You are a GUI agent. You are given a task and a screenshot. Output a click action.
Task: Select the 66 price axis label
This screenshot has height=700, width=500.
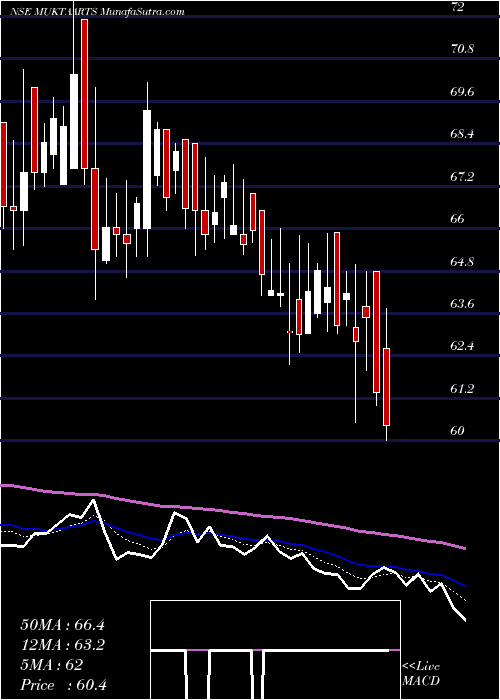(x=458, y=219)
